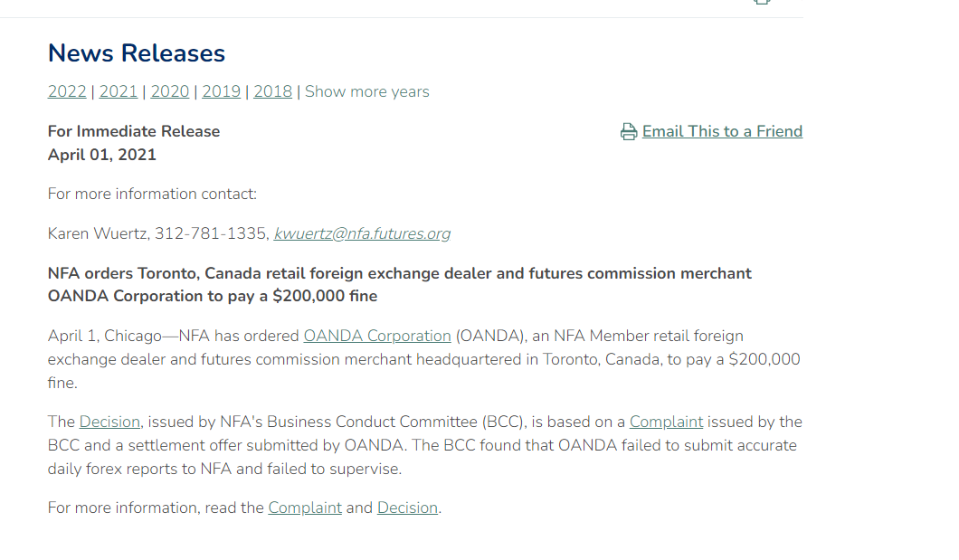Read the Complaint in the last line
Viewport: 959px width, 560px height.
305,508
